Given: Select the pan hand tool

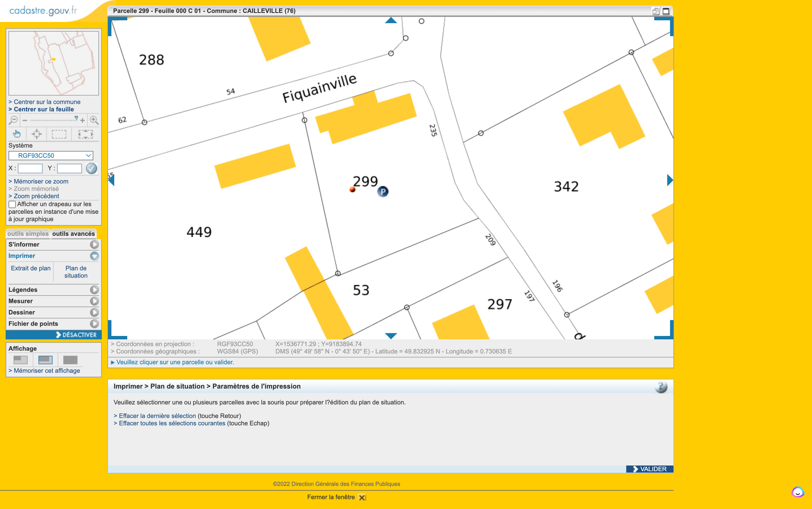Looking at the screenshot, I should coord(17,134).
